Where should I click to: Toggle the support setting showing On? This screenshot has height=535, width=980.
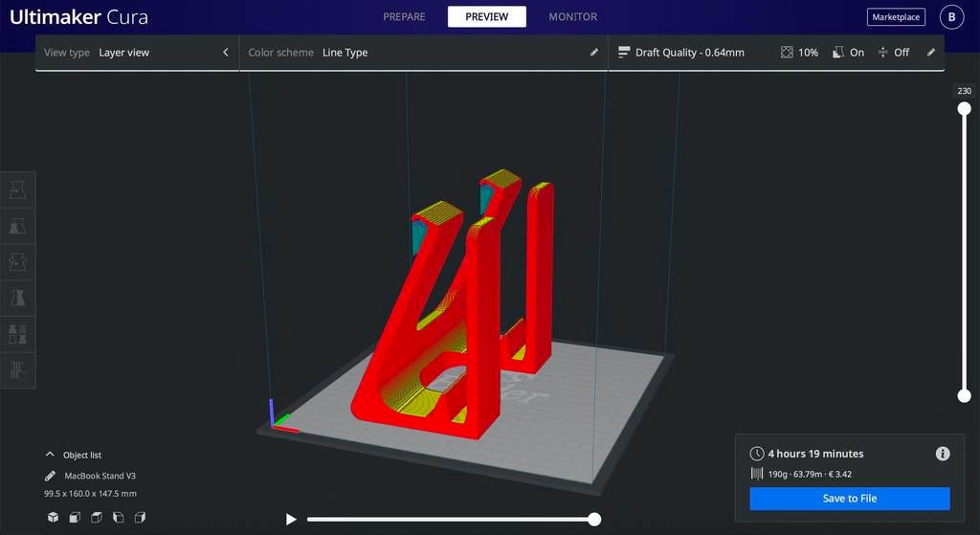click(x=848, y=53)
